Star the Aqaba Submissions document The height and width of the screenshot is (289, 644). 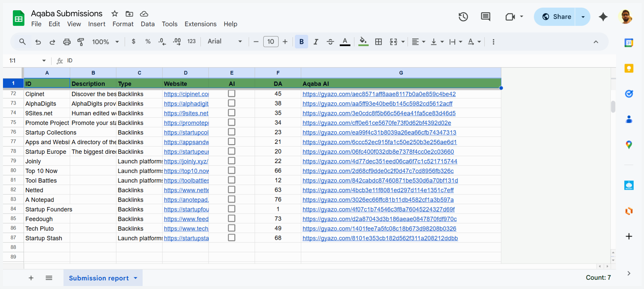pyautogui.click(x=115, y=14)
